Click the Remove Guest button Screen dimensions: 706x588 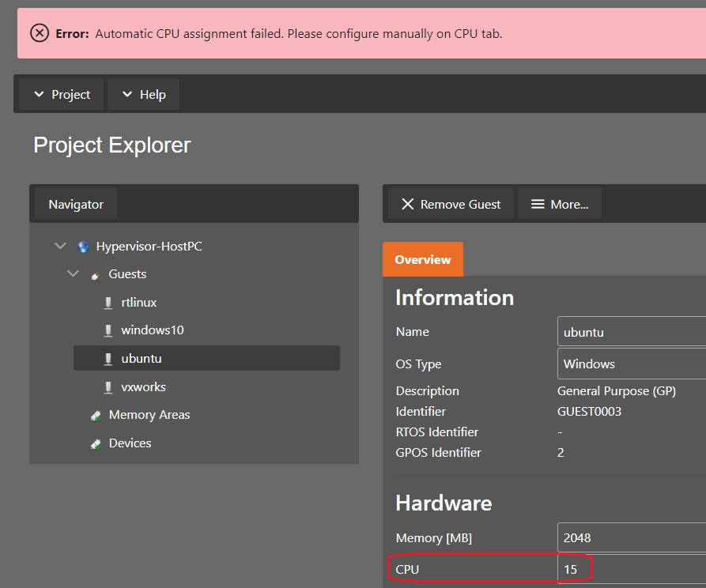[451, 204]
